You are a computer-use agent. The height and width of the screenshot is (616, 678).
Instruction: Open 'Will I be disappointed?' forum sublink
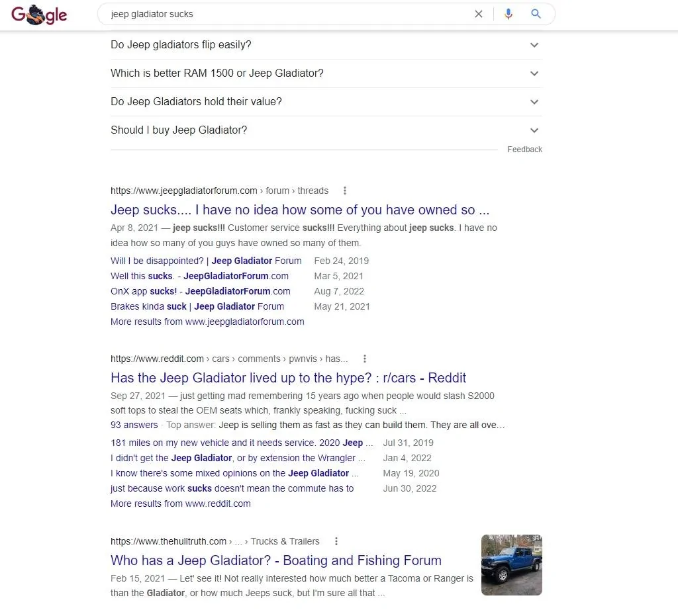[x=206, y=261]
